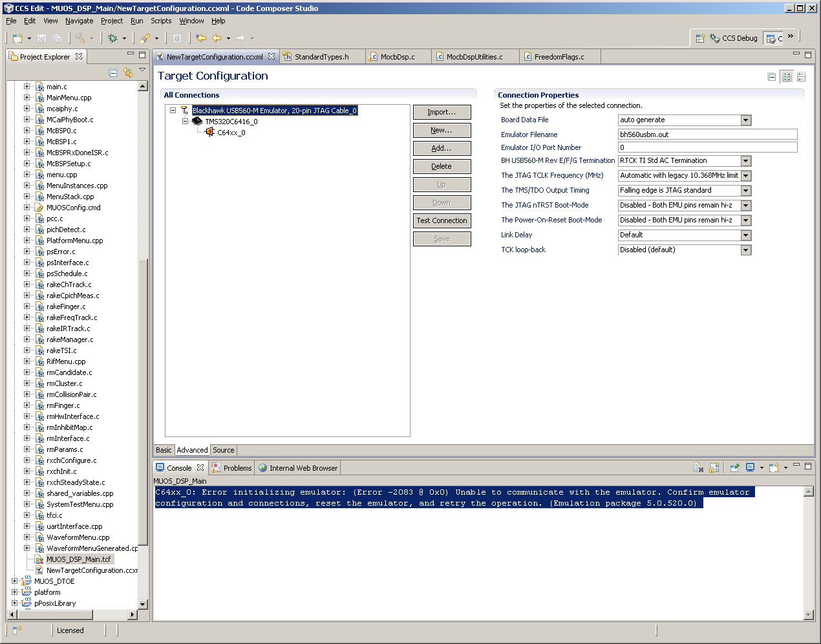
Task: Click the Open Perspective icon
Action: (700, 38)
